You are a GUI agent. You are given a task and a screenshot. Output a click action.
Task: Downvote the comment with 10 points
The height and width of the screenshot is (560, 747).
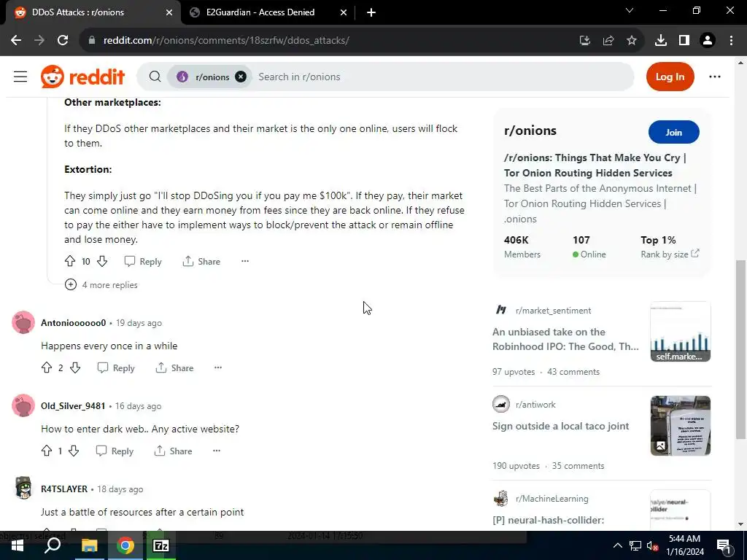(x=102, y=262)
